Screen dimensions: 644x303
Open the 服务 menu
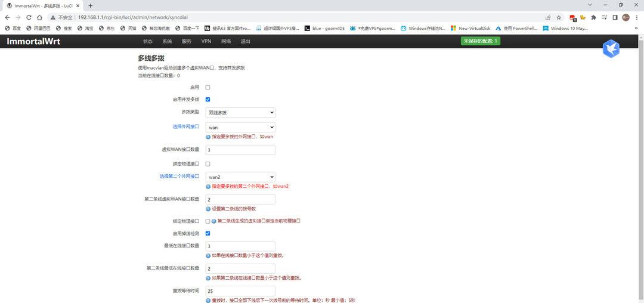point(187,42)
